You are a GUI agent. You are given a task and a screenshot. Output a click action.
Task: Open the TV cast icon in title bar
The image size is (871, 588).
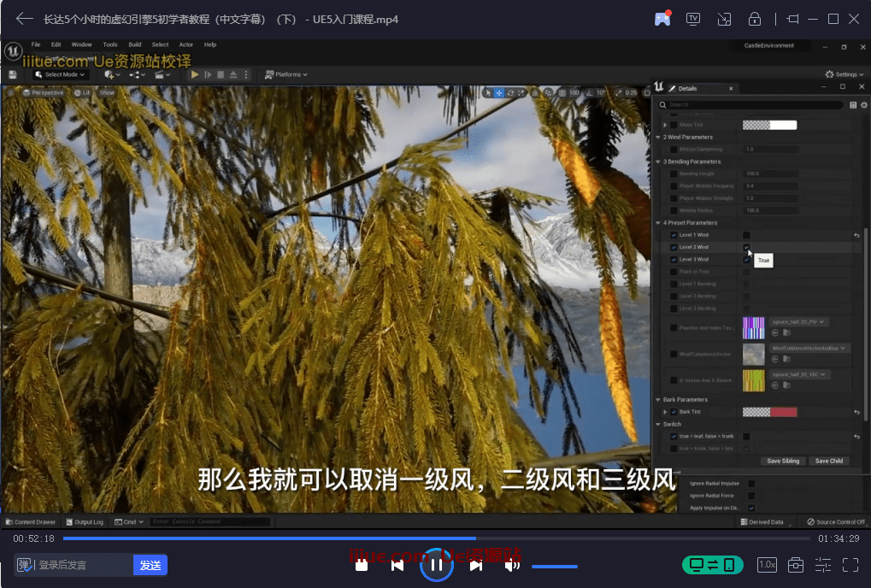[x=693, y=19]
